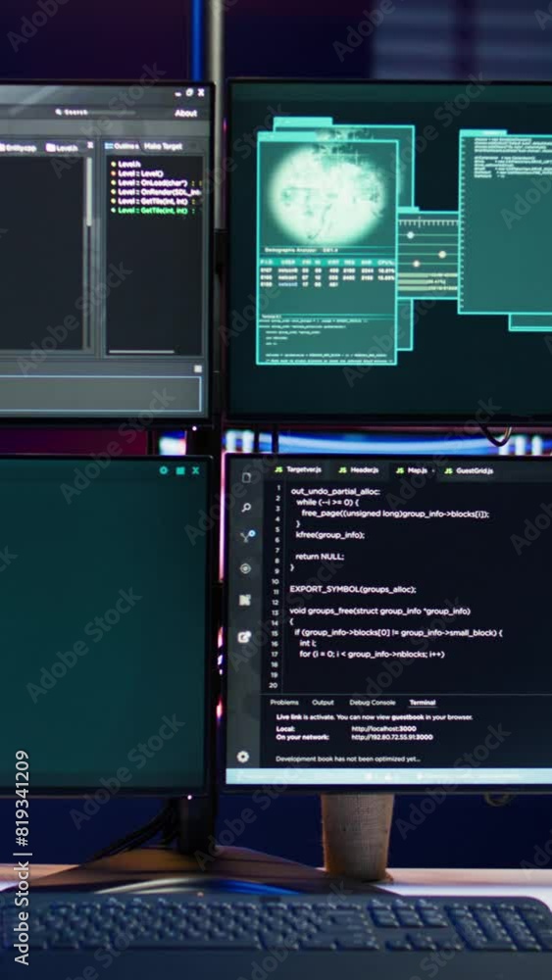552x980 pixels.
Task: Click the 'Development book has not been optimized' message
Action: click(x=348, y=759)
